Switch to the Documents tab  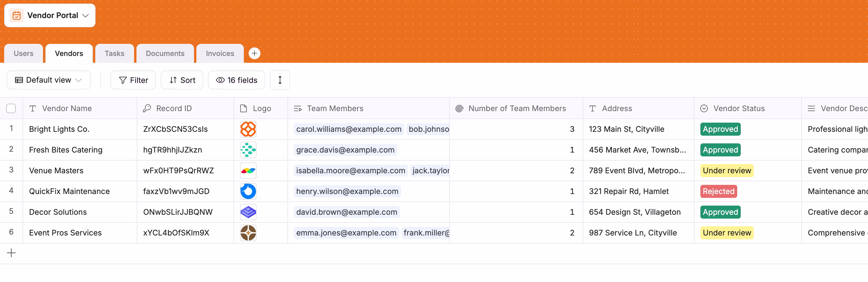[x=165, y=53]
